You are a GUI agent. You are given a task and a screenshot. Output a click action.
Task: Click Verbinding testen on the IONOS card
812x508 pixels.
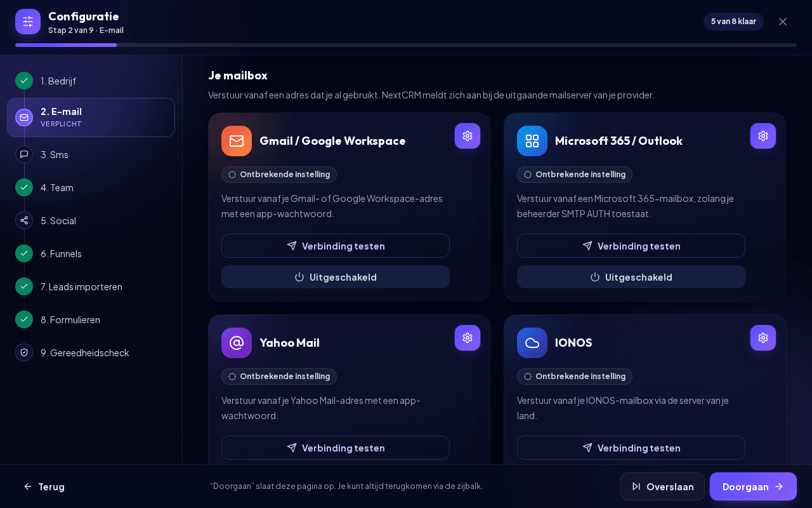click(x=631, y=448)
